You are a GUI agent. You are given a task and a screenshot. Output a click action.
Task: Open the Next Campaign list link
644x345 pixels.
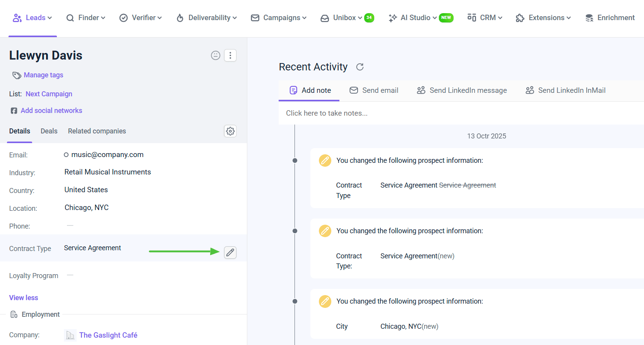(49, 94)
